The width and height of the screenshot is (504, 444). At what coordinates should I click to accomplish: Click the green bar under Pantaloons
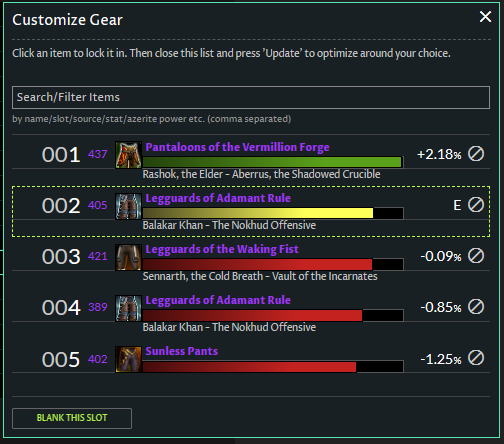pyautogui.click(x=272, y=162)
